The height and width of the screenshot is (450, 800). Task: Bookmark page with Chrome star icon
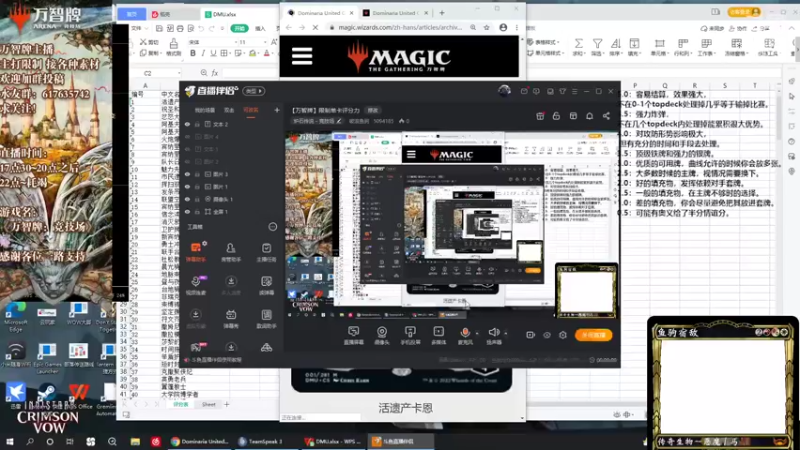click(486, 28)
